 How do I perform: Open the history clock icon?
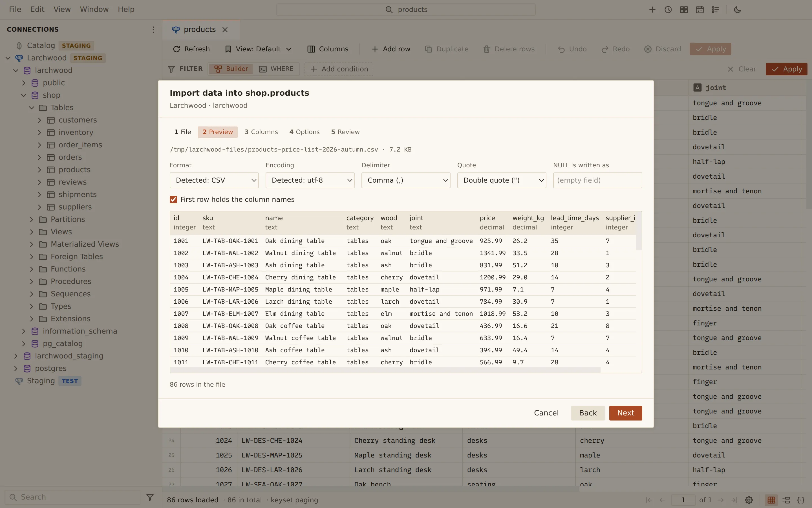[x=668, y=9]
